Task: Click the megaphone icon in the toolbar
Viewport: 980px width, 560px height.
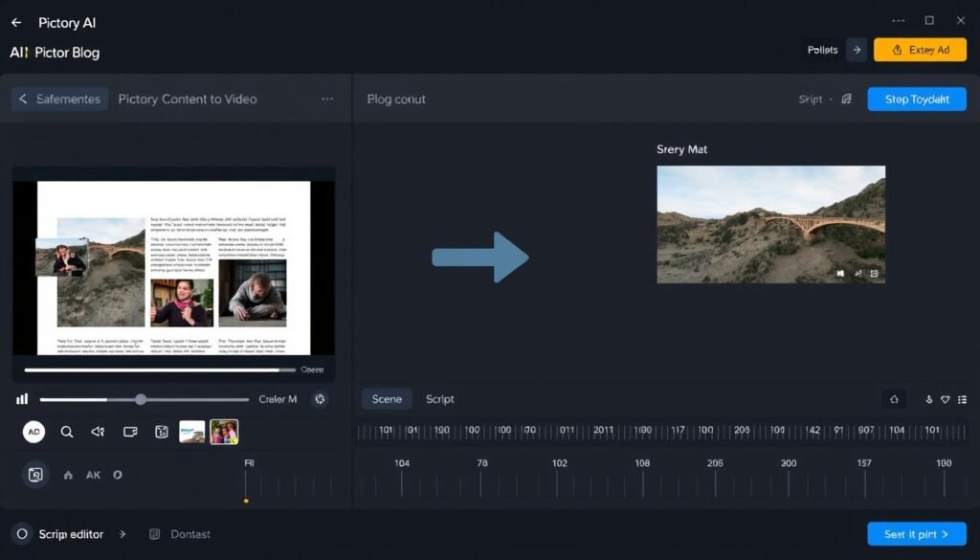Action: 98,432
